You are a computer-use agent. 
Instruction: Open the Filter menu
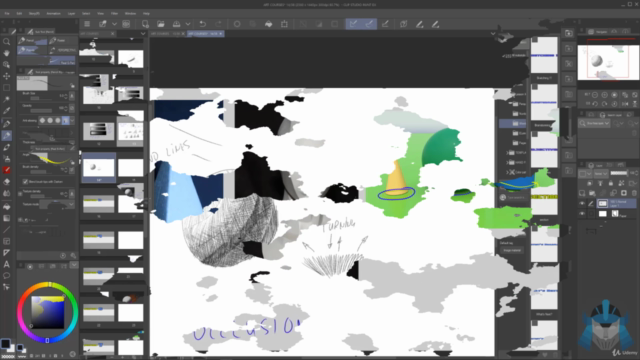[x=115, y=13]
